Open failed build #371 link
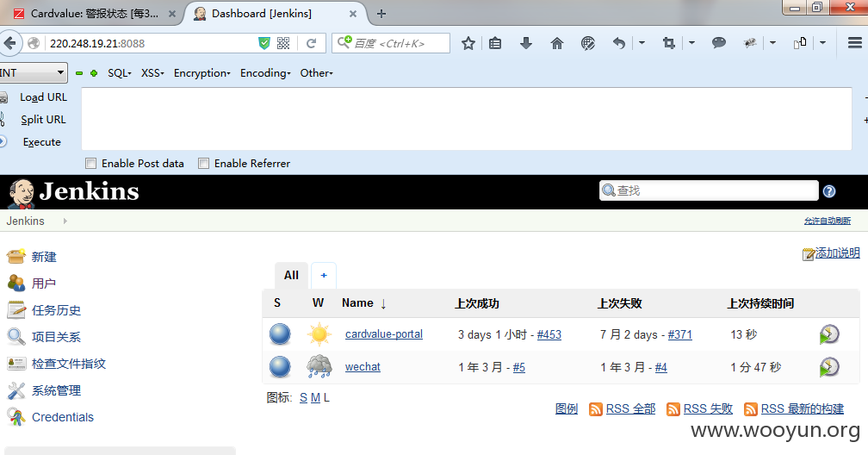 coord(679,334)
